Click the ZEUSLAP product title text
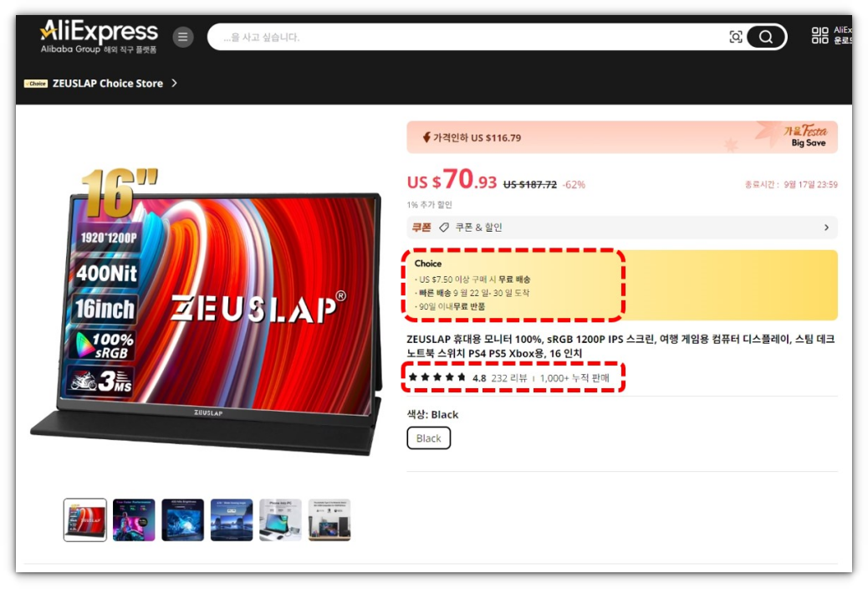Viewport: 868px width, 589px height. click(620, 346)
